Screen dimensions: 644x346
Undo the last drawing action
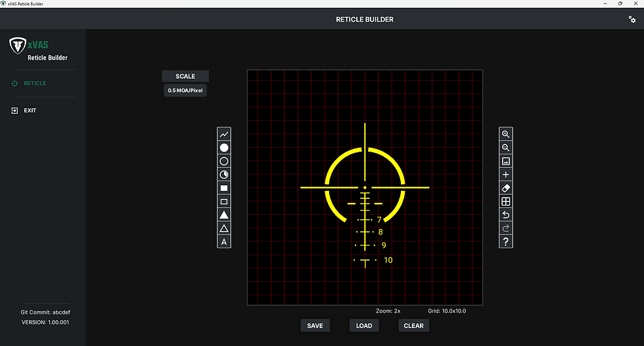505,215
